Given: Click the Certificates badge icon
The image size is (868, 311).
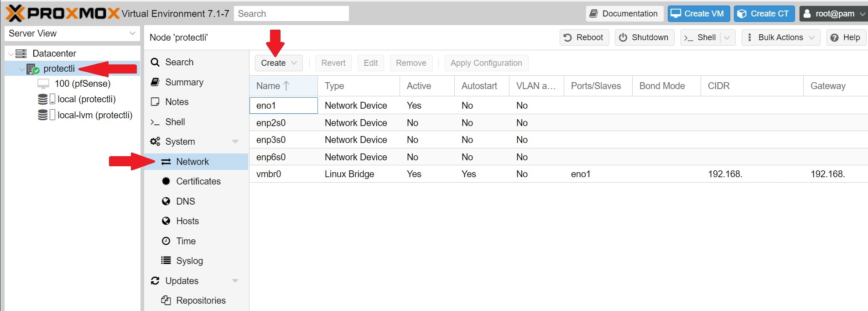Looking at the screenshot, I should pyautogui.click(x=166, y=181).
